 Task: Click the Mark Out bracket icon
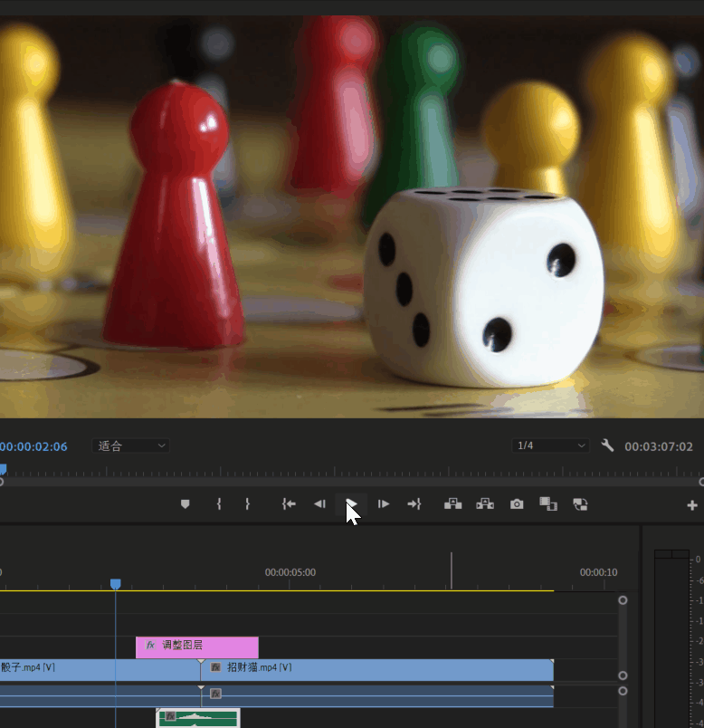(247, 504)
